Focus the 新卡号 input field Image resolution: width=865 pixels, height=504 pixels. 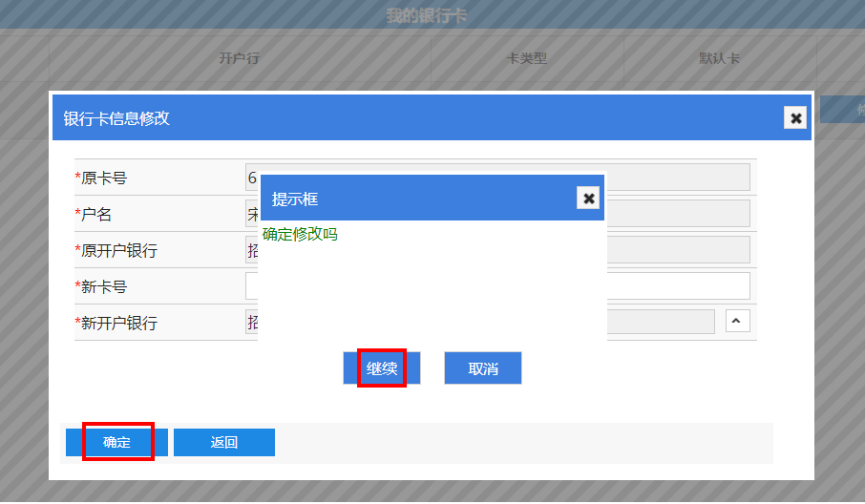[x=678, y=285]
